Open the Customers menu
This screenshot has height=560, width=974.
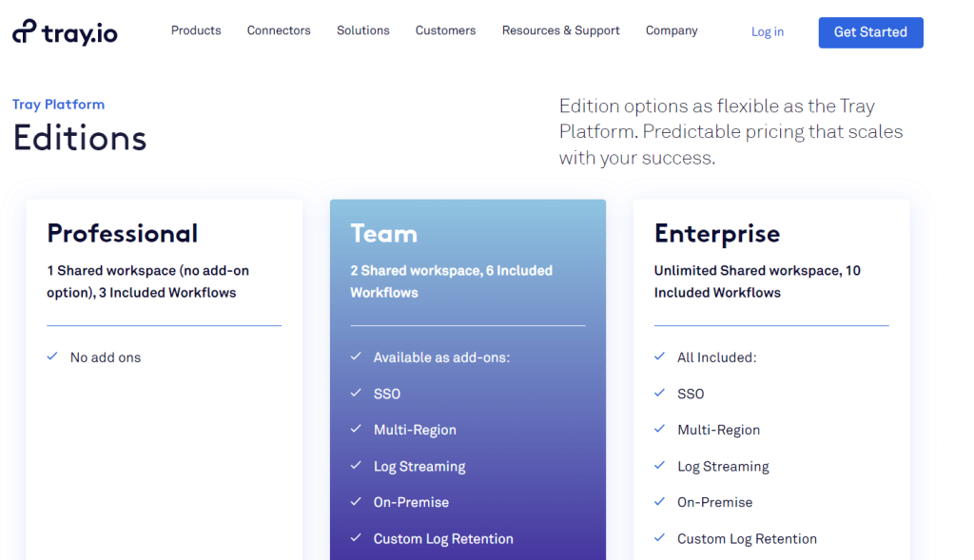(445, 30)
